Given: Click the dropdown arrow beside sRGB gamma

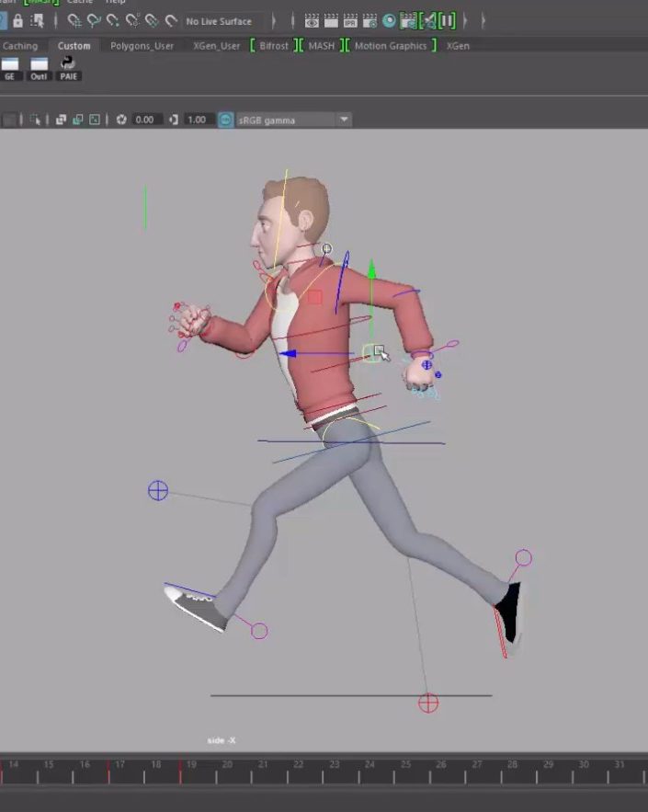Looking at the screenshot, I should (344, 120).
